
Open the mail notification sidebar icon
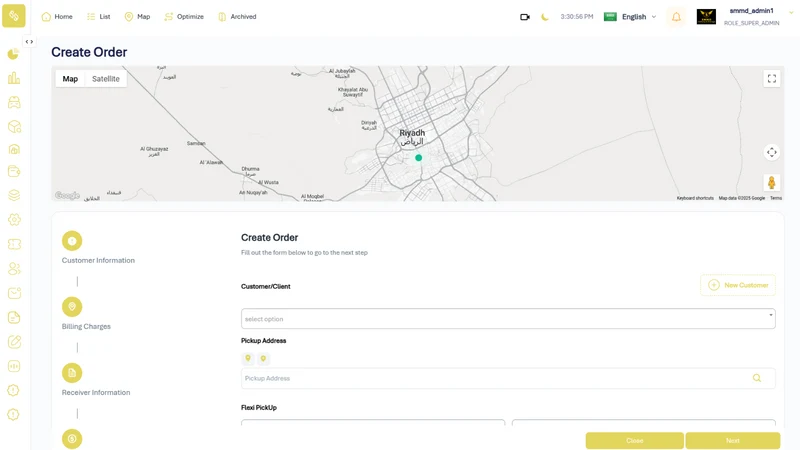pyautogui.click(x=14, y=293)
